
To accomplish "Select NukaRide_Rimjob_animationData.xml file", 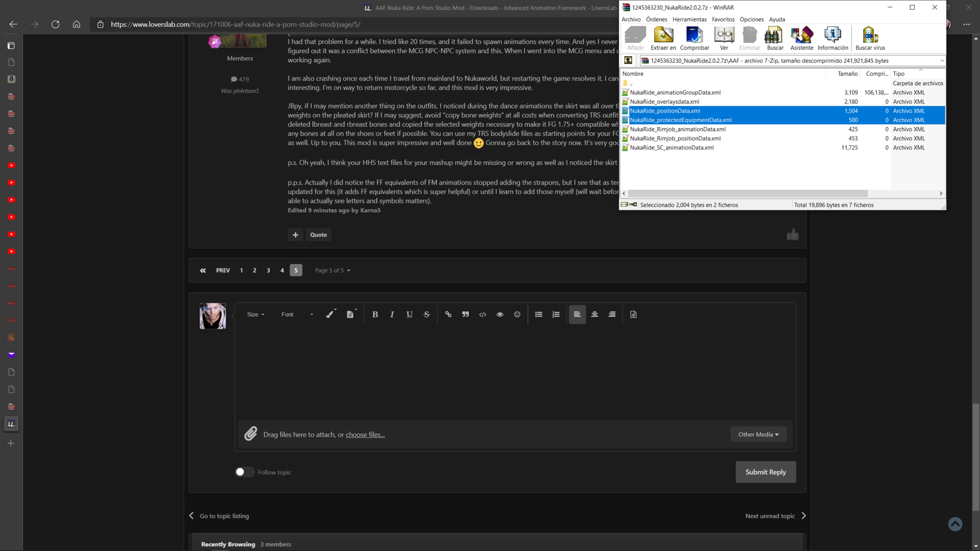I will coord(677,129).
